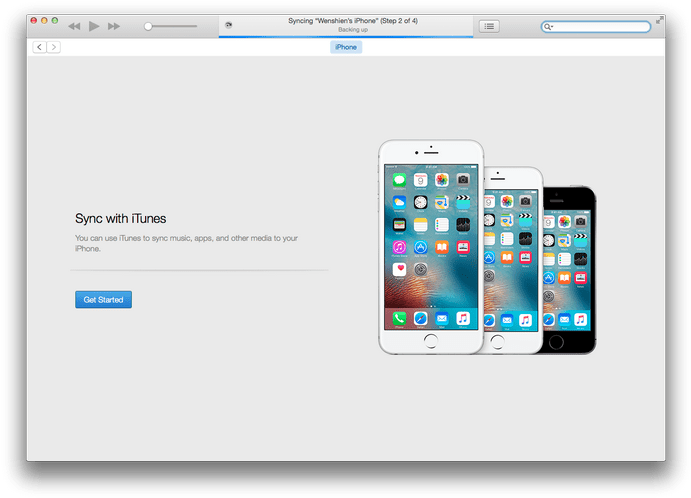Zoom the window with green button
Screen dimensions: 691x498
tap(55, 20)
